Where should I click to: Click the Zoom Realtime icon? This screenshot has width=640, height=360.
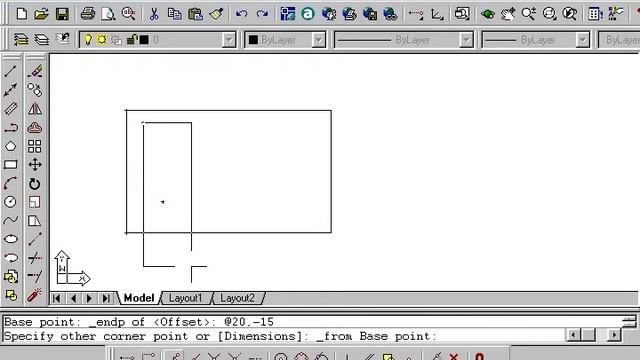click(x=529, y=14)
